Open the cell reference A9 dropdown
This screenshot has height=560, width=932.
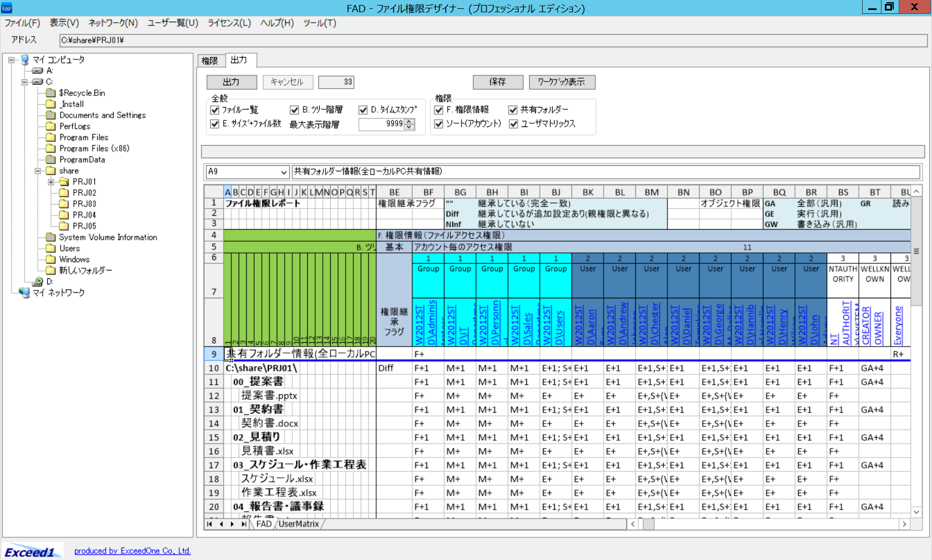(283, 172)
